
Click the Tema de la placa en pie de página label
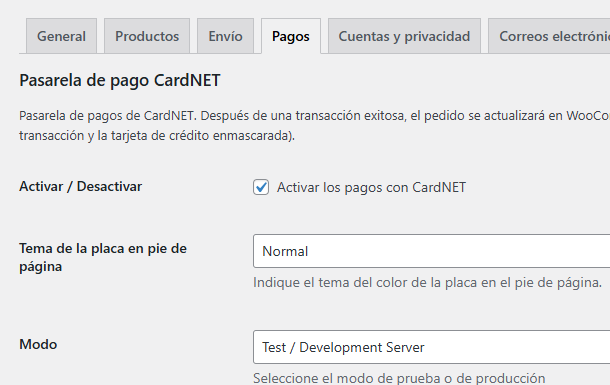point(103,257)
